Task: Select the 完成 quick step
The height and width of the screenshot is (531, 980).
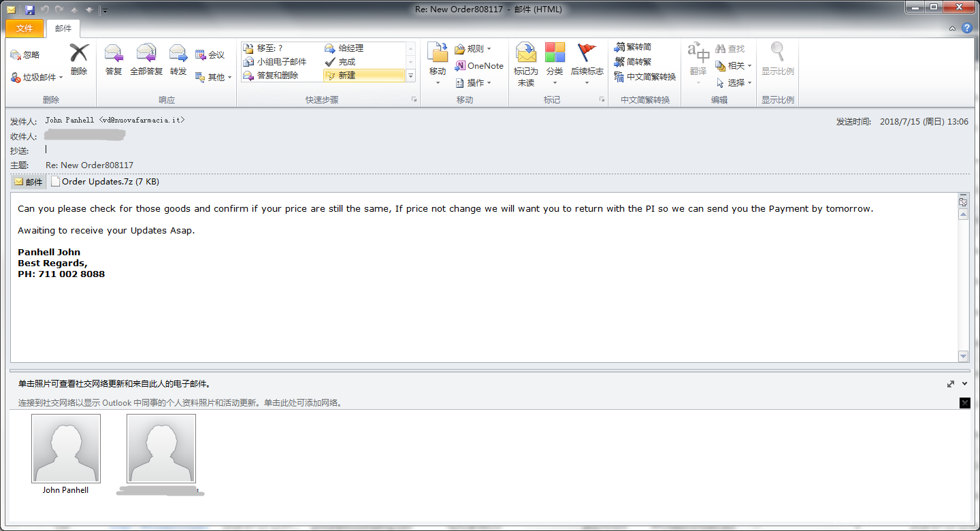Action: pyautogui.click(x=364, y=61)
